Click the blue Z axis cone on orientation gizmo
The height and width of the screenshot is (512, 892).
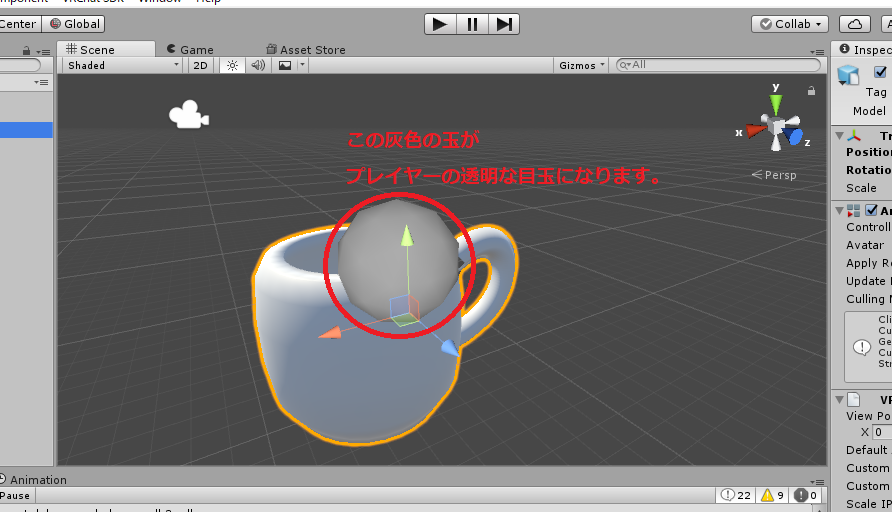(x=793, y=137)
